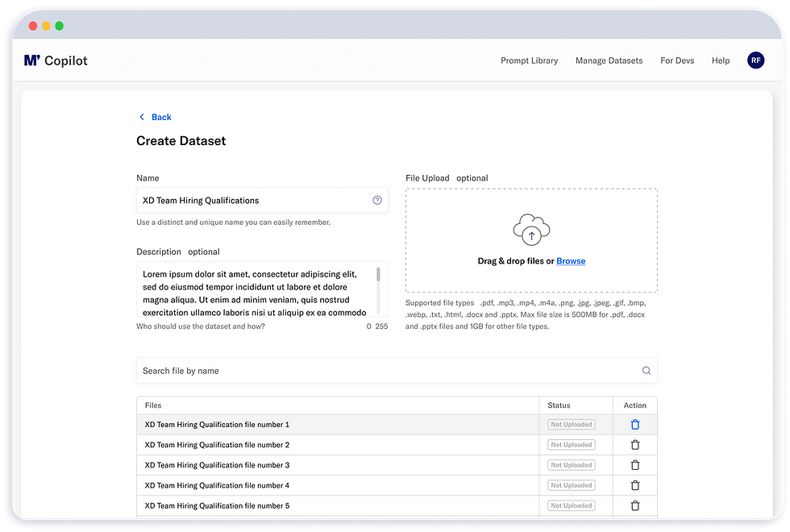This screenshot has height=532, width=790.
Task: Delete file number 1 with trash icon
Action: 635,425
